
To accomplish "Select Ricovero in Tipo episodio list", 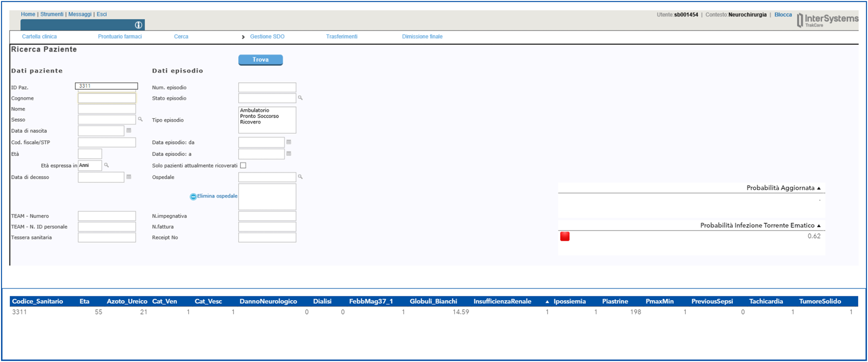I will [250, 122].
